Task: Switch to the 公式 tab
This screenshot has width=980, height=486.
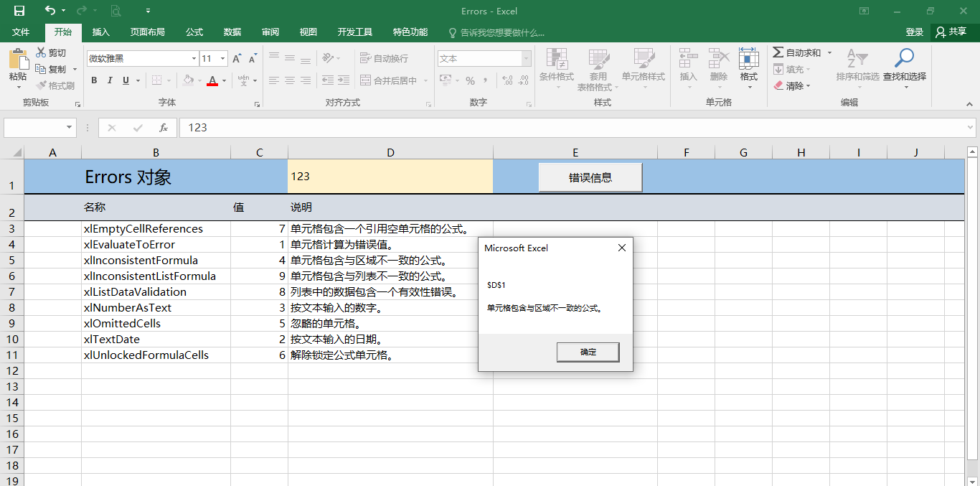Action: coord(194,32)
